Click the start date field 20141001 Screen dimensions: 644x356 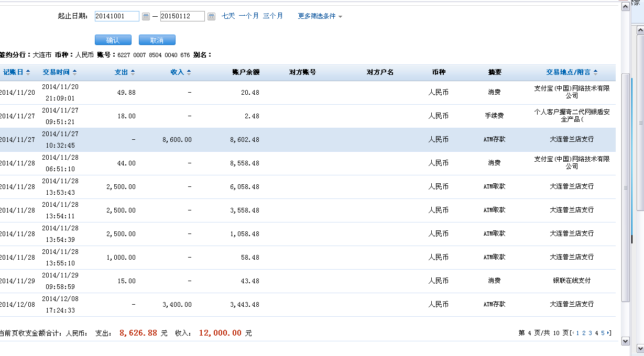(117, 16)
